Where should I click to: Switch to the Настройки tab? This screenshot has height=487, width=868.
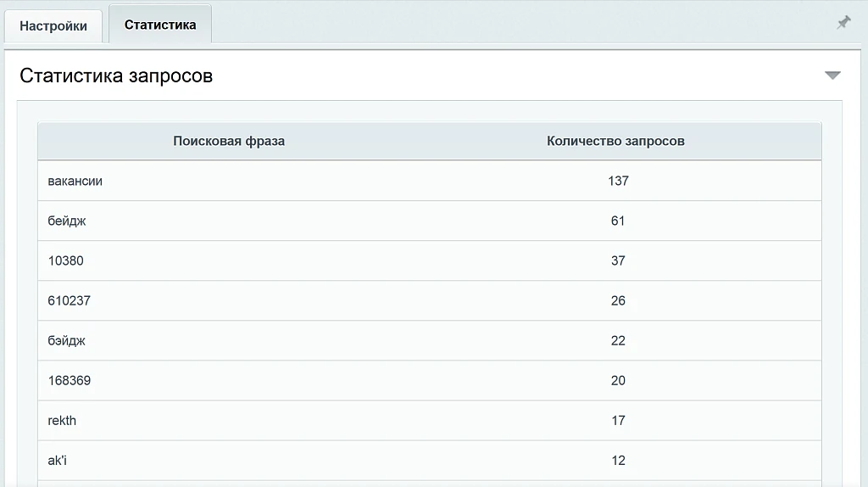click(53, 26)
